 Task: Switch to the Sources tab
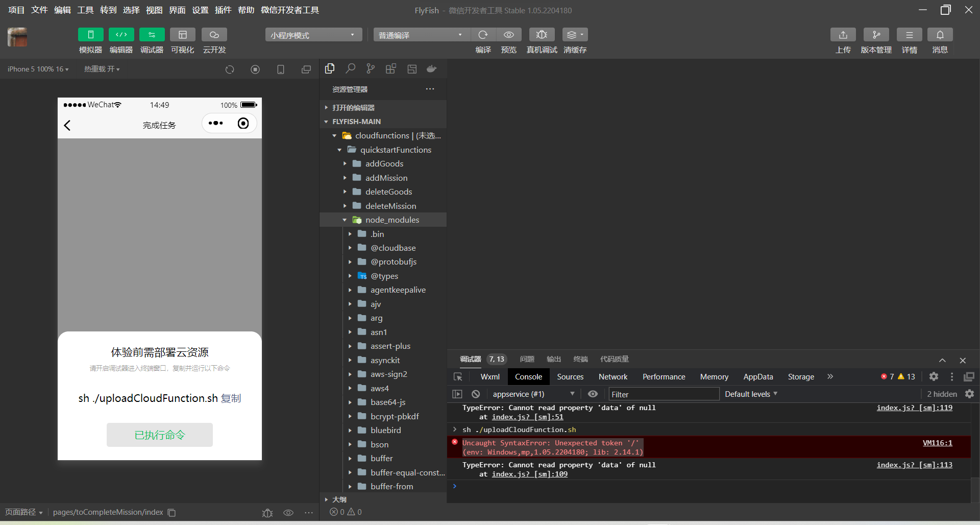click(570, 377)
